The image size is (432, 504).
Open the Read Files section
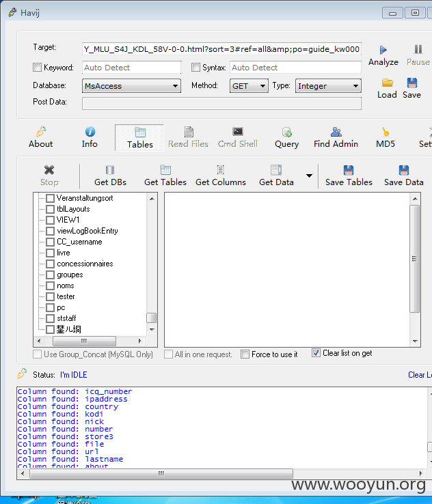[x=188, y=137]
